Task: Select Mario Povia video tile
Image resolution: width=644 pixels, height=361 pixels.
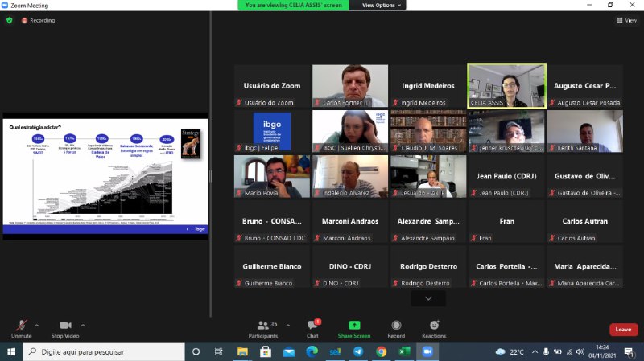Action: [x=272, y=176]
